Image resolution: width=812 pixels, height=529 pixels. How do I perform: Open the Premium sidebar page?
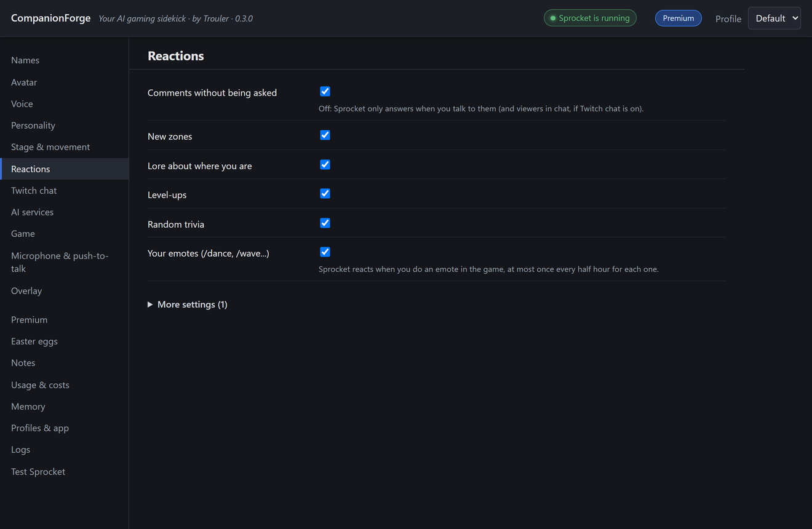tap(64, 320)
